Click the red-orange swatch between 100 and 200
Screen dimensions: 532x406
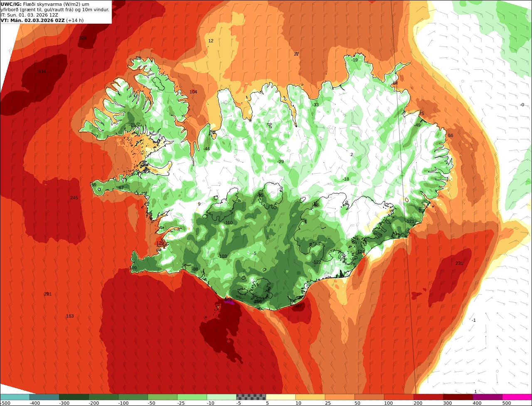pyautogui.click(x=399, y=397)
